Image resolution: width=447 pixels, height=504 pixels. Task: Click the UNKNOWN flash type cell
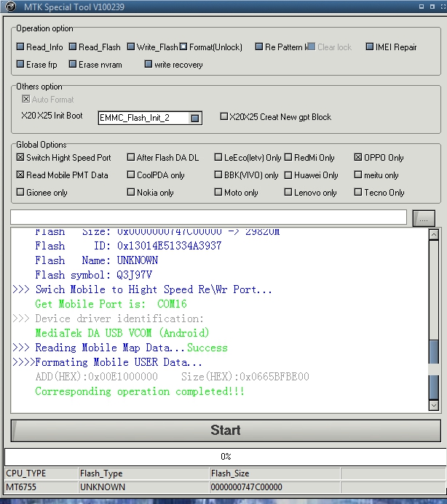144,487
